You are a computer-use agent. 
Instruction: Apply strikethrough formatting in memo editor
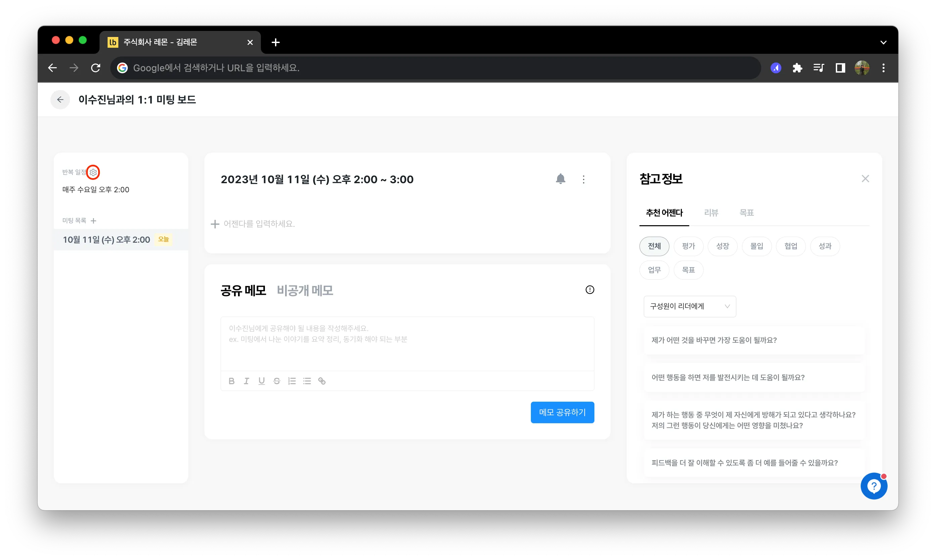[x=277, y=381]
